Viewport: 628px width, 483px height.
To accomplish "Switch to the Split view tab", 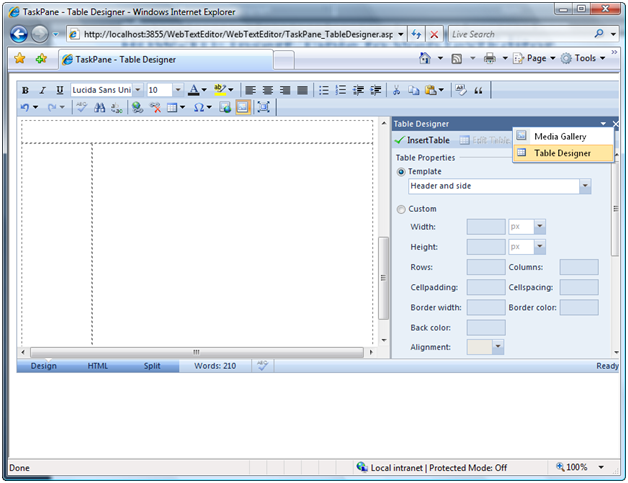I will [152, 366].
